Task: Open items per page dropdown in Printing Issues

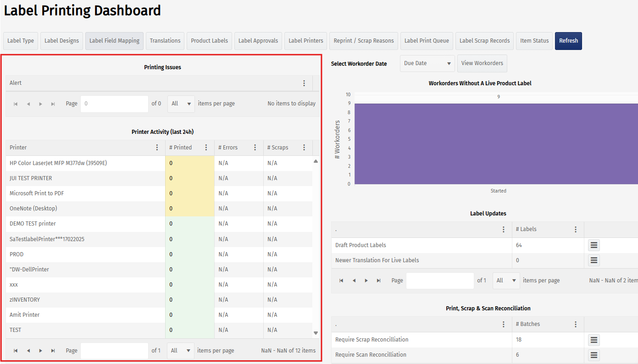Action: click(x=181, y=104)
